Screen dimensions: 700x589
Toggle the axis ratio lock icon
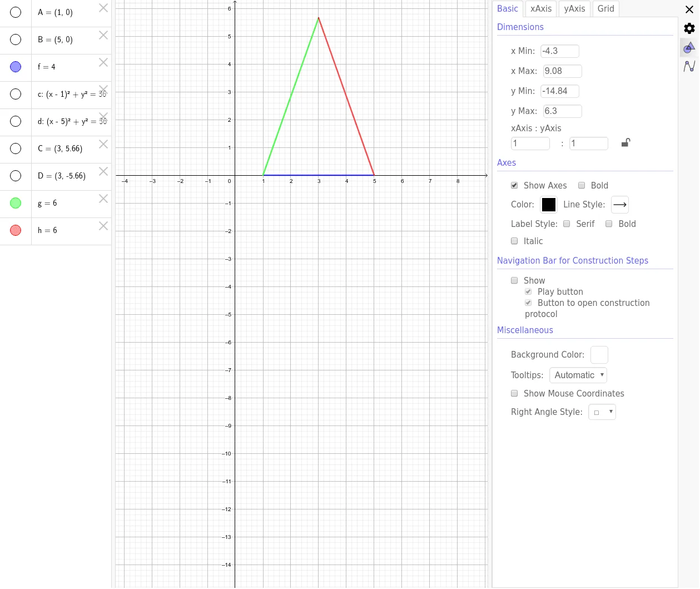[625, 143]
